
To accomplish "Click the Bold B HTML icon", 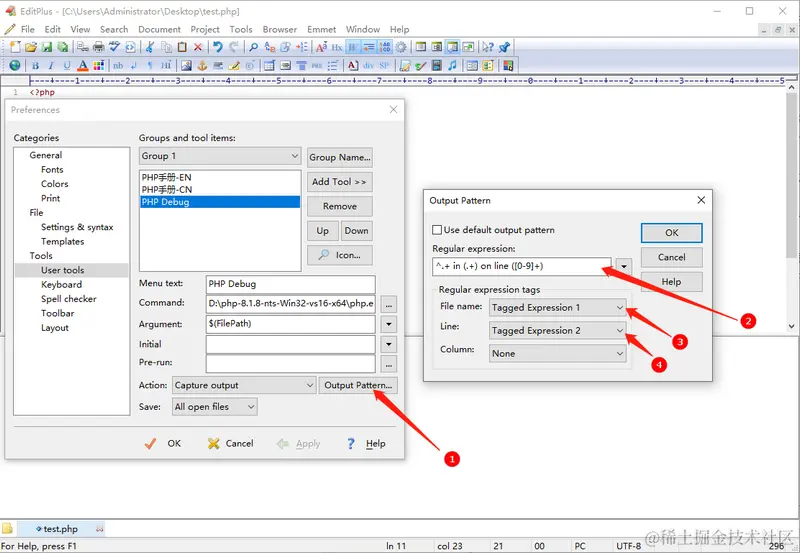I will [x=35, y=65].
